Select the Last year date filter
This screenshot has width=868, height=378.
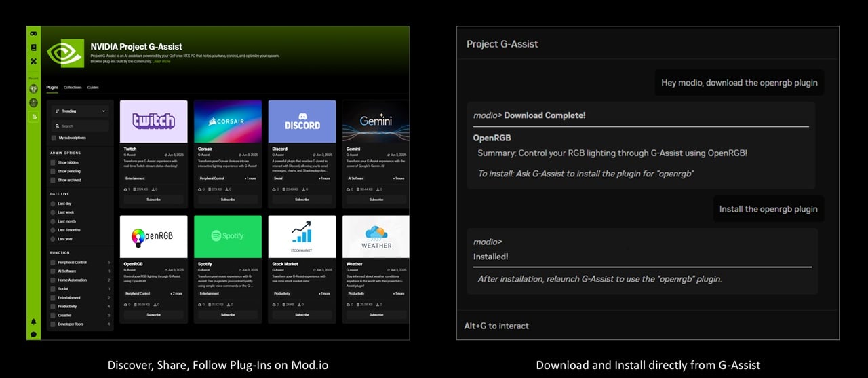[x=53, y=239]
